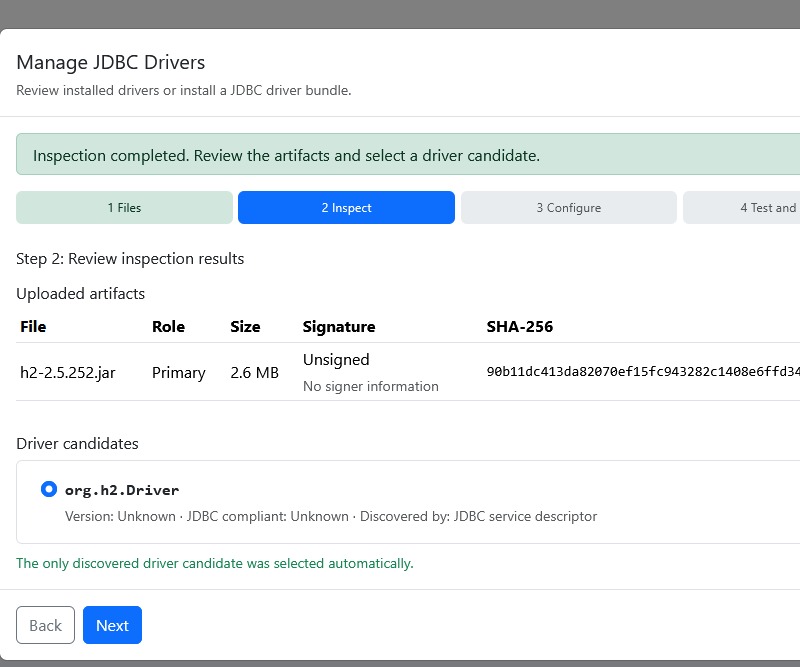This screenshot has height=667, width=800.
Task: Click the Signature column header
Action: tap(339, 327)
